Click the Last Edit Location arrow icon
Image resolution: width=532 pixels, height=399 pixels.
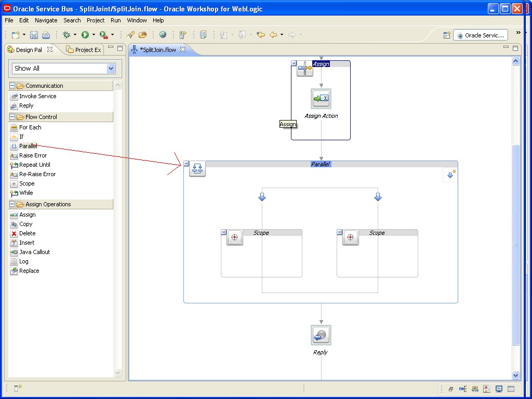pyautogui.click(x=261, y=35)
